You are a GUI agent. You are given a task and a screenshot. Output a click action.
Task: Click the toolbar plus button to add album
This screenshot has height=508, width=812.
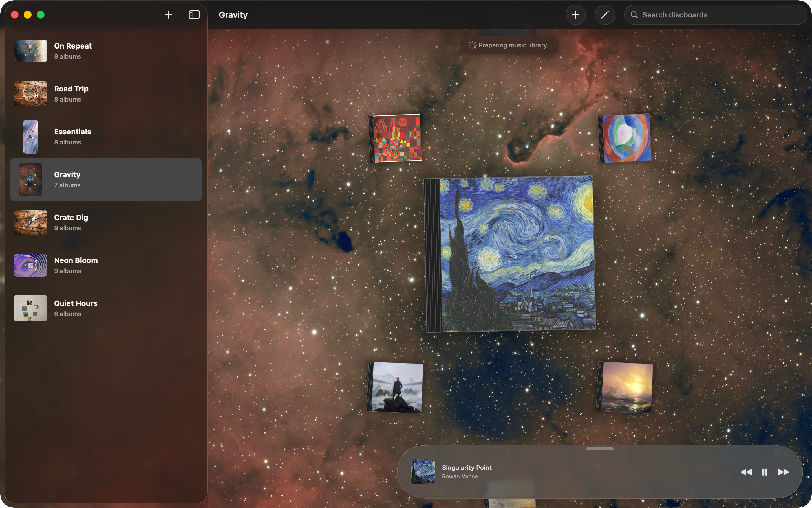(575, 15)
